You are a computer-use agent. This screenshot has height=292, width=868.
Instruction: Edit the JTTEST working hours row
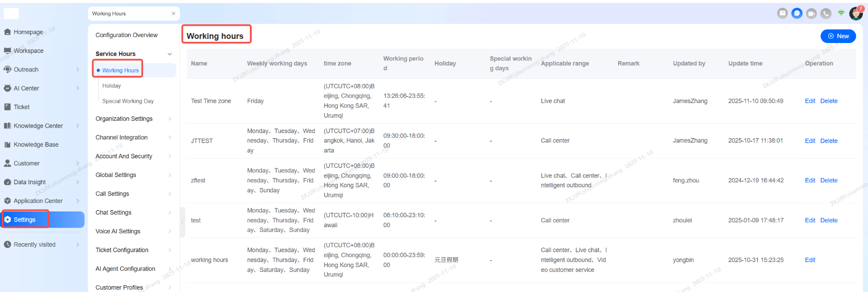[810, 141]
